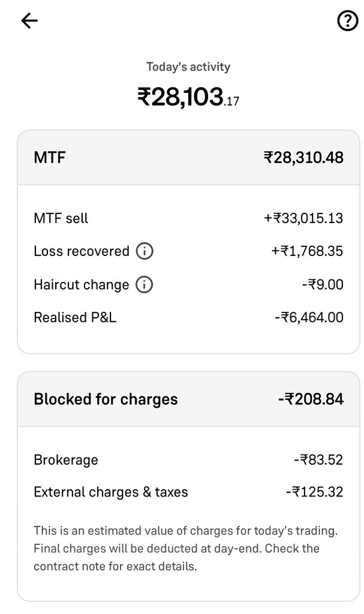Show info for Haircut change
This screenshot has height=614, width=364.
click(x=144, y=285)
